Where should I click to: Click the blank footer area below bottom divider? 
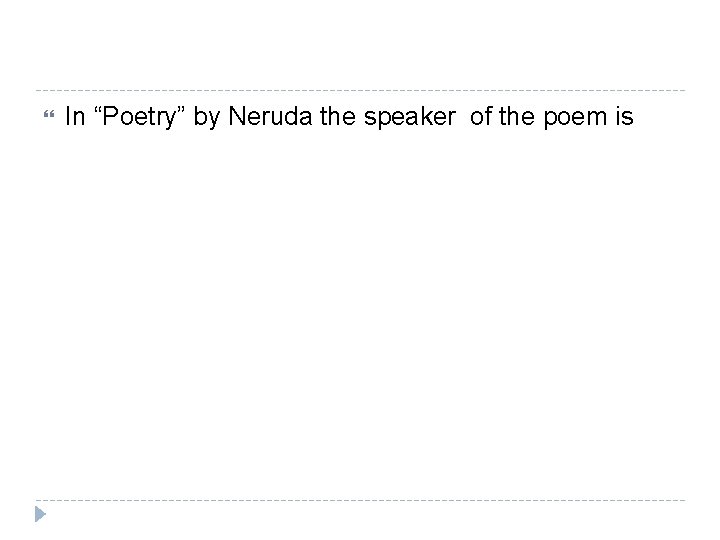(x=360, y=522)
